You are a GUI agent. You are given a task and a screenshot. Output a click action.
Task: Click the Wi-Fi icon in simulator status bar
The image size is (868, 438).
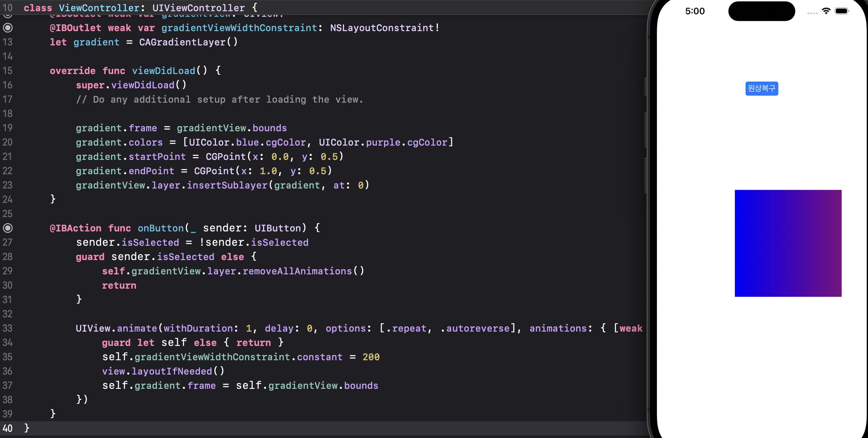coord(826,11)
